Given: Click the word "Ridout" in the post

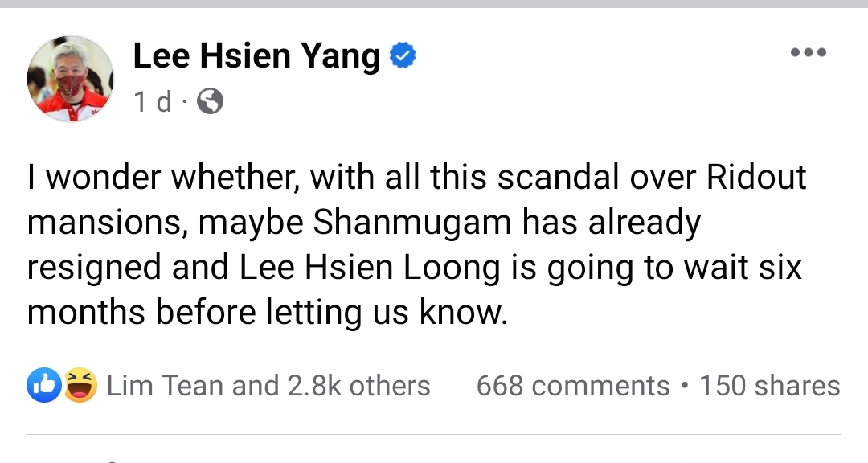Looking at the screenshot, I should point(755,177).
